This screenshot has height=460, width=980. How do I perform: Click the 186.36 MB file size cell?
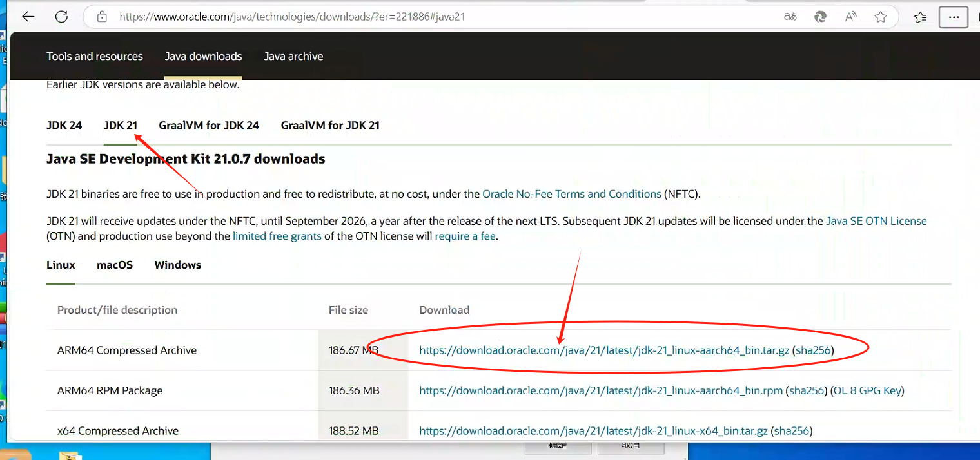tap(354, 390)
